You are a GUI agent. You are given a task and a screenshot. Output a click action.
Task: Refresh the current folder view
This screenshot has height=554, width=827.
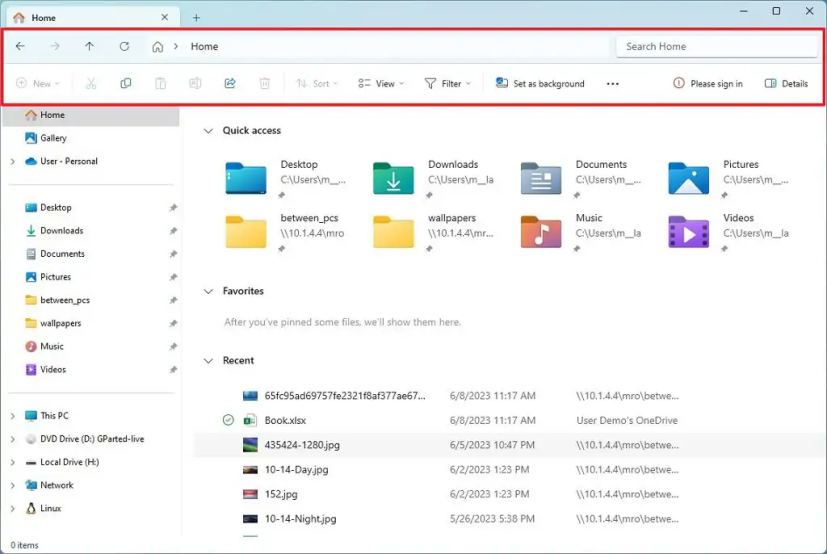pos(124,46)
